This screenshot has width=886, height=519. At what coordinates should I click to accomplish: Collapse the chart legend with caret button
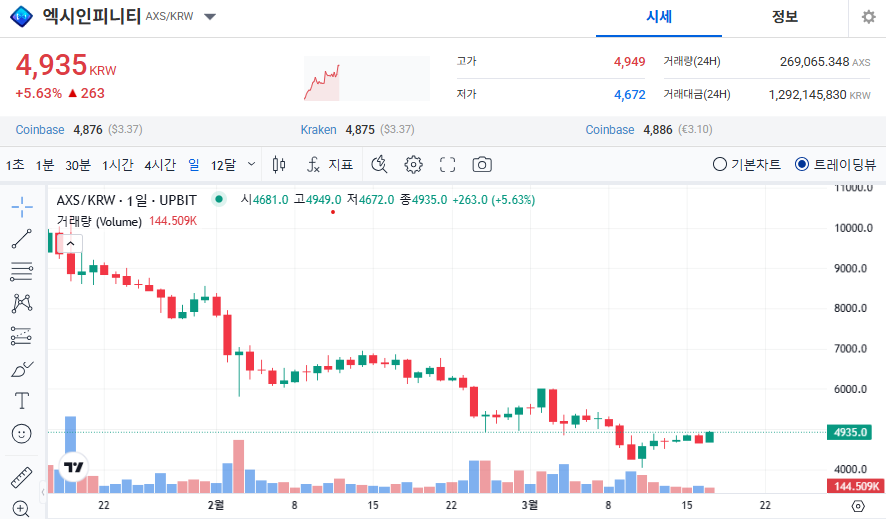coord(71,243)
